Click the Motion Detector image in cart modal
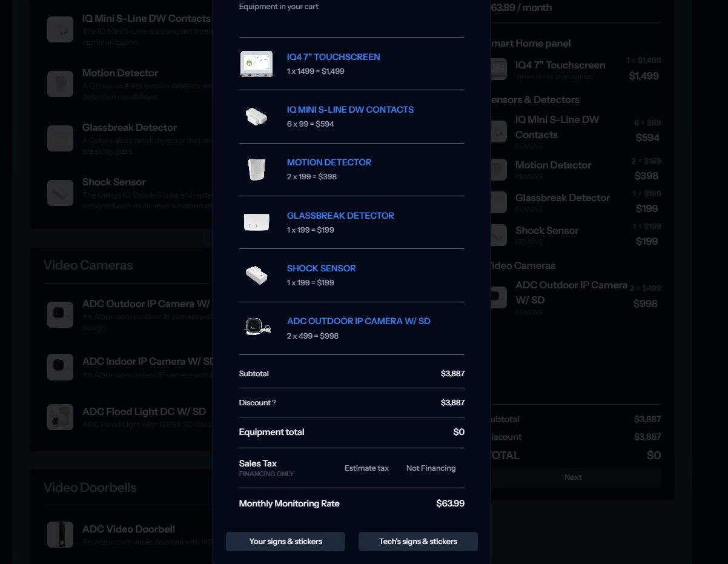The image size is (728, 564). 257,169
